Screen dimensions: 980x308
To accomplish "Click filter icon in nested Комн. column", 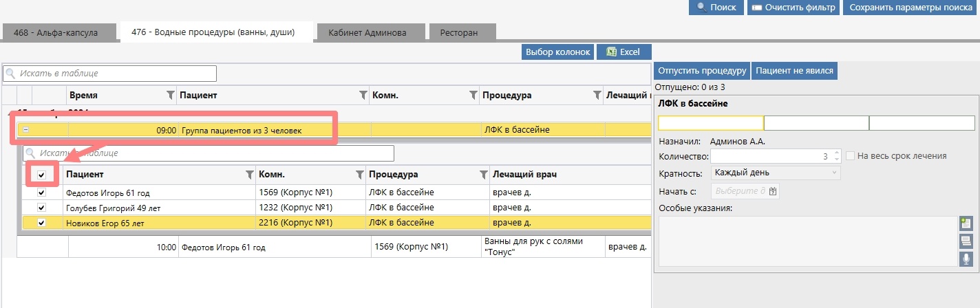I will [x=359, y=175].
